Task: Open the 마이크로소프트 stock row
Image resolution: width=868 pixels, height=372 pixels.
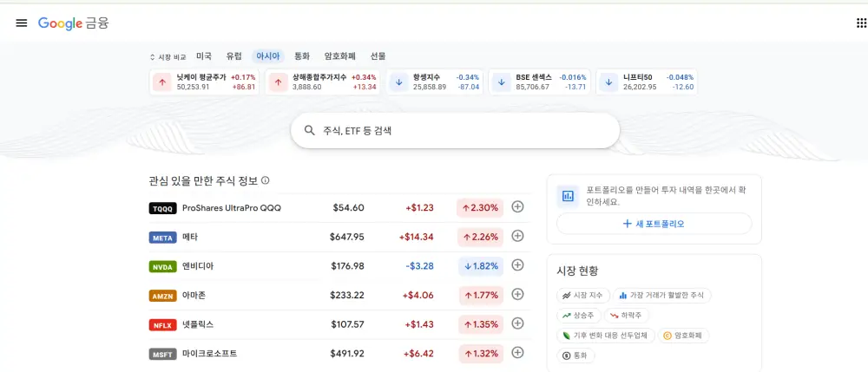Action: point(339,354)
